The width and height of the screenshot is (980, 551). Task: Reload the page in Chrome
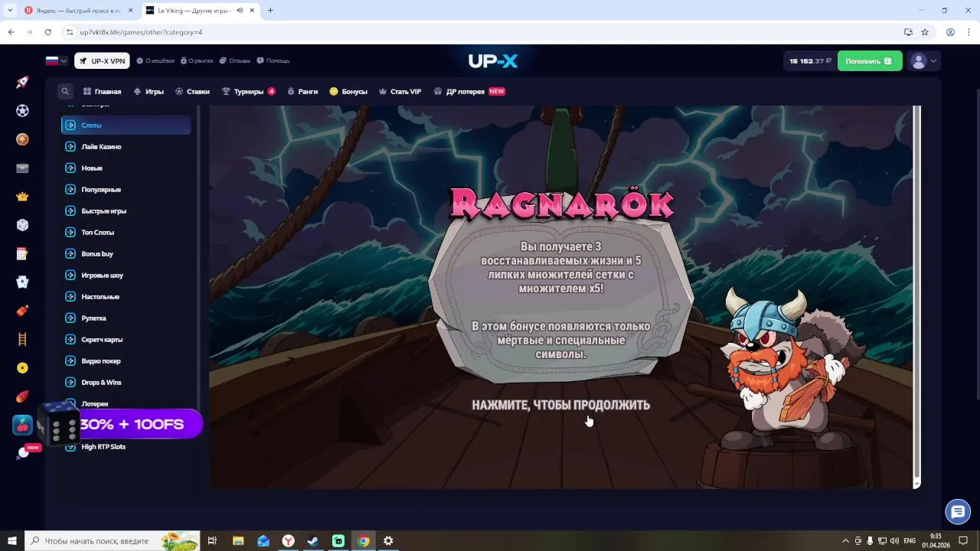pos(47,32)
